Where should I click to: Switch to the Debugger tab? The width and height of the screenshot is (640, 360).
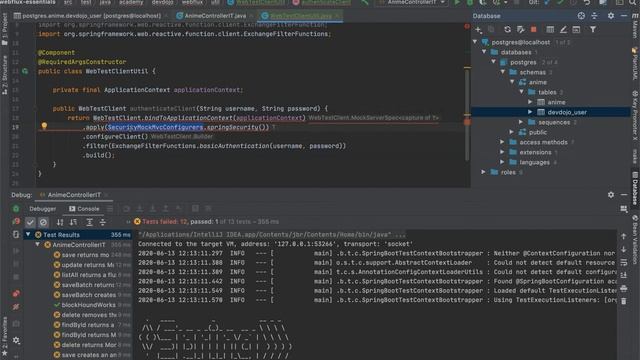coord(42,209)
